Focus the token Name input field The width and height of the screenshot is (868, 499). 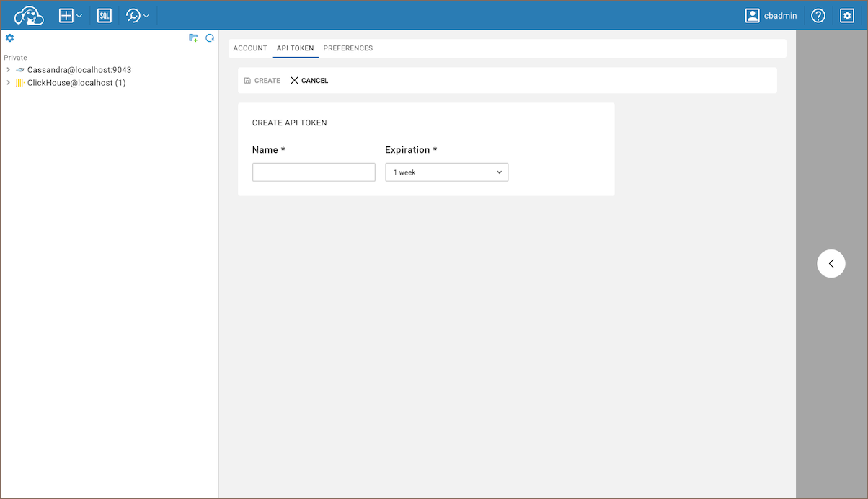(x=314, y=172)
